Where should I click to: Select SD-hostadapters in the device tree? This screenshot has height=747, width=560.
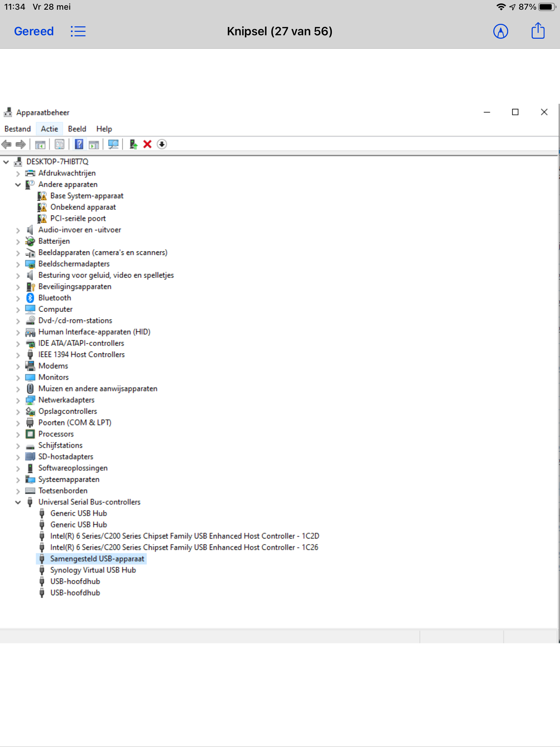point(66,457)
